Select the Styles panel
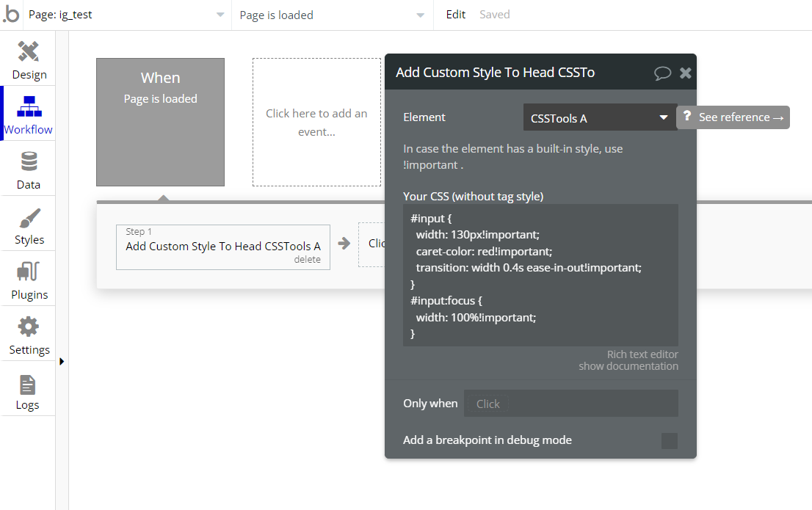 click(28, 224)
